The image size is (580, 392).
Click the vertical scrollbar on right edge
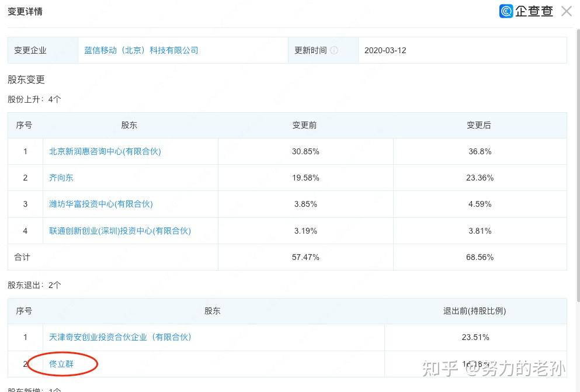click(578, 165)
